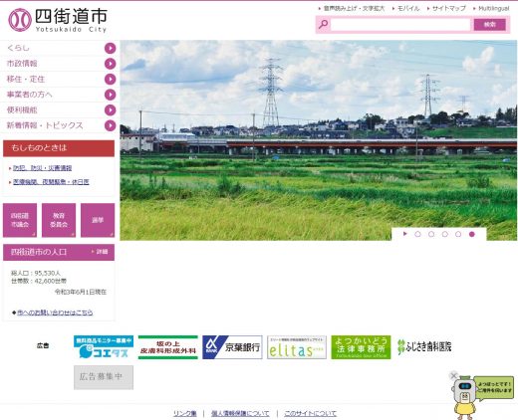The width and height of the screenshot is (518, 420).
Task: Click the 京葉銀行 banner ad
Action: (232, 347)
